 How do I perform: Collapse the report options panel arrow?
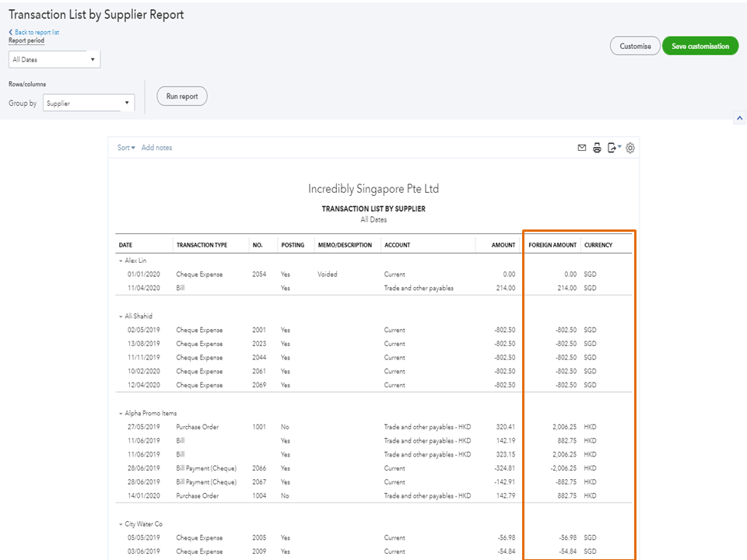pyautogui.click(x=738, y=118)
